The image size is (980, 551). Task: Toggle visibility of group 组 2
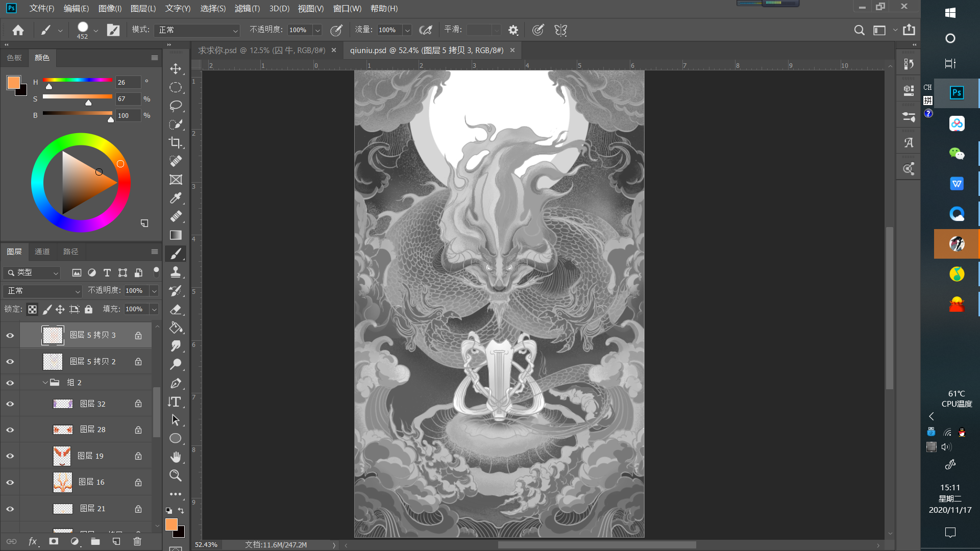click(x=10, y=383)
